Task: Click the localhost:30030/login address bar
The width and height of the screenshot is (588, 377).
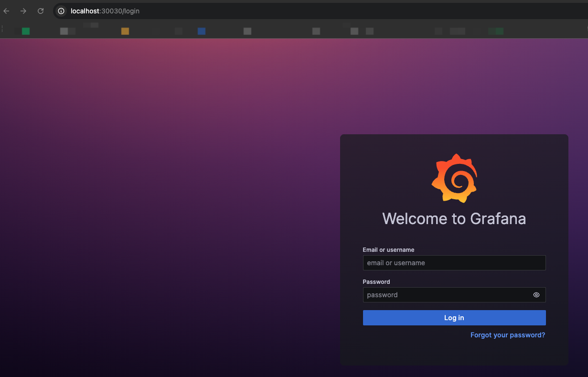Action: [x=320, y=11]
